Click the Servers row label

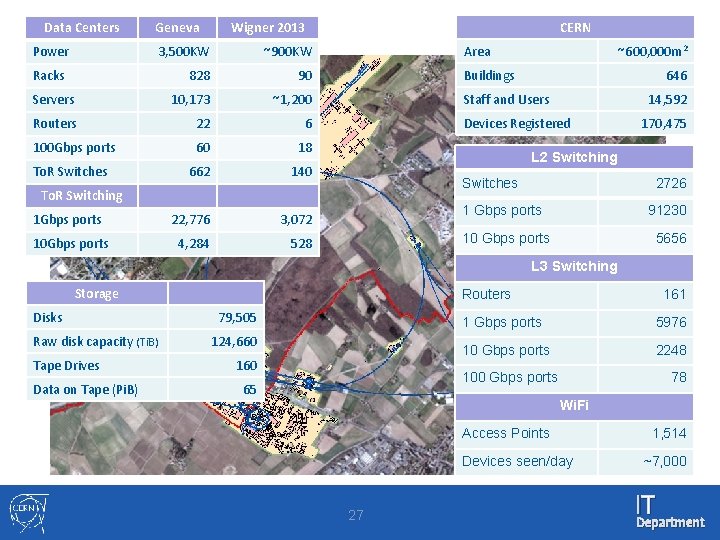click(x=53, y=100)
